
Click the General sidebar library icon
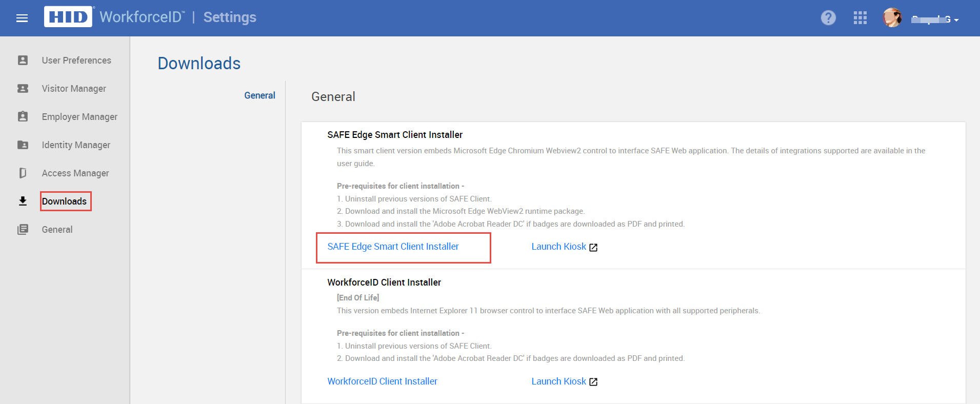point(23,229)
